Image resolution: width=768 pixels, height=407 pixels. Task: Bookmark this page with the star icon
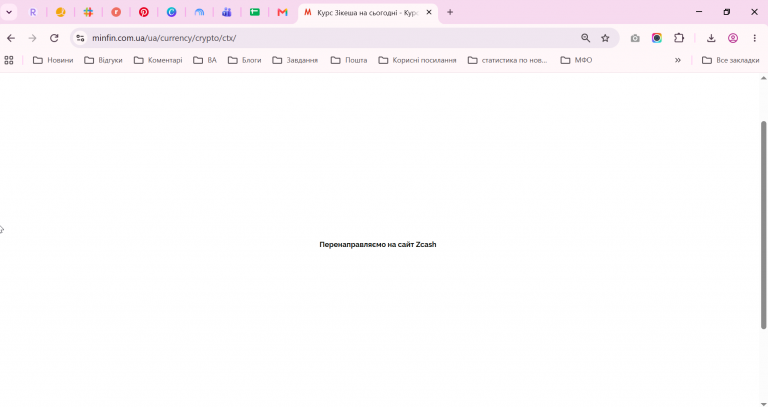(605, 38)
